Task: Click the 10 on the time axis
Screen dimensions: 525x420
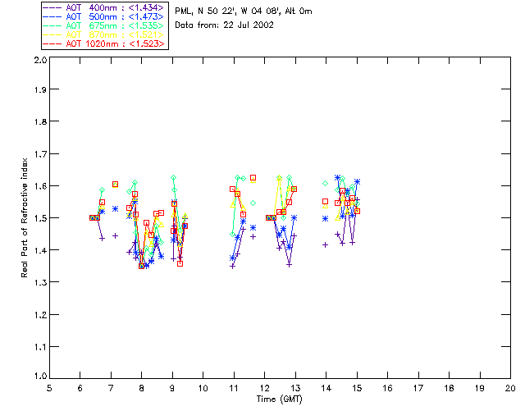Action: click(x=203, y=388)
